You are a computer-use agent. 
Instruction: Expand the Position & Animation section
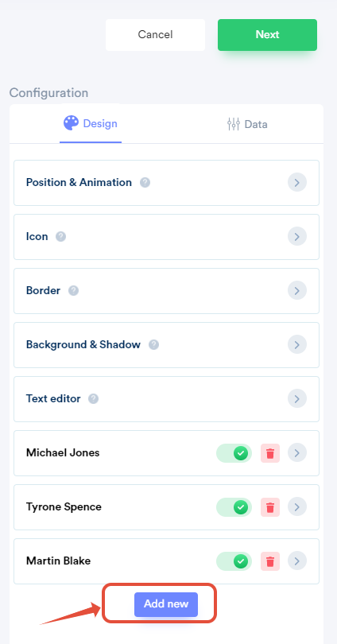[x=297, y=182]
